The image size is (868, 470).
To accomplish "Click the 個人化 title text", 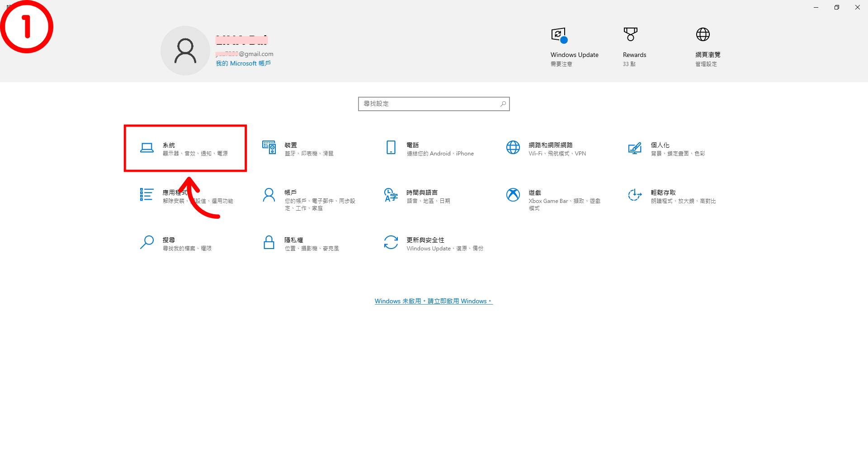I will click(x=660, y=145).
